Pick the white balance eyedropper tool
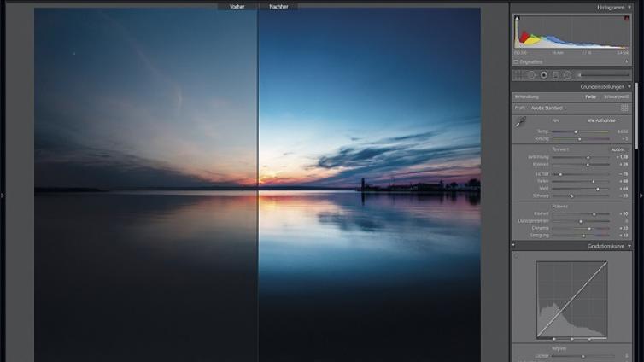The width and height of the screenshot is (644, 362). pos(521,121)
